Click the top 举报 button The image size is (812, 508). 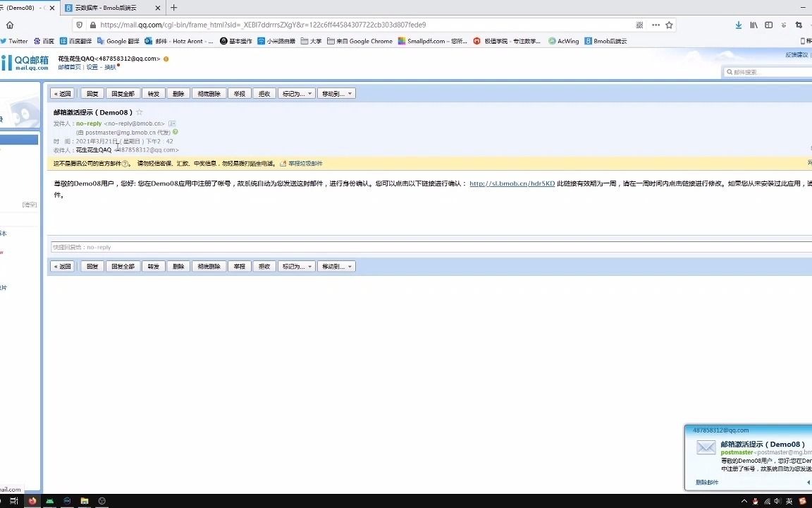click(239, 94)
